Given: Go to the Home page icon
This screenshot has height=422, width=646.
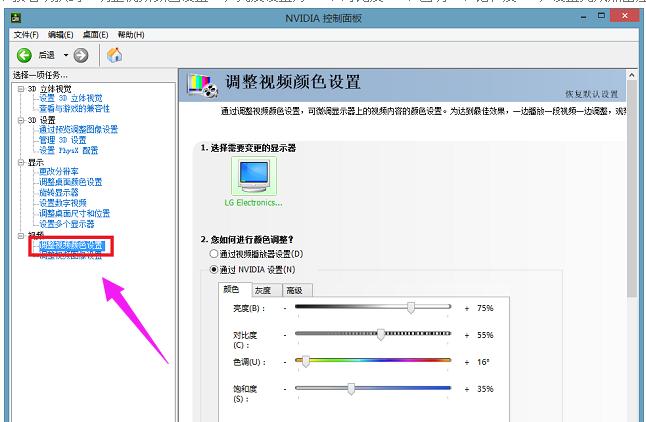Looking at the screenshot, I should [115, 55].
